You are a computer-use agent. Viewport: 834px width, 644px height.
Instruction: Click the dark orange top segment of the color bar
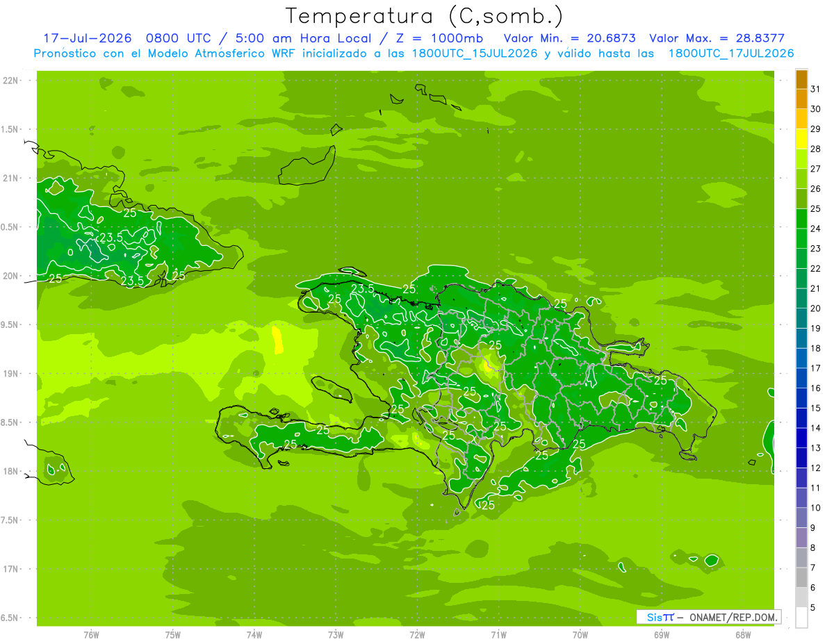click(801, 80)
